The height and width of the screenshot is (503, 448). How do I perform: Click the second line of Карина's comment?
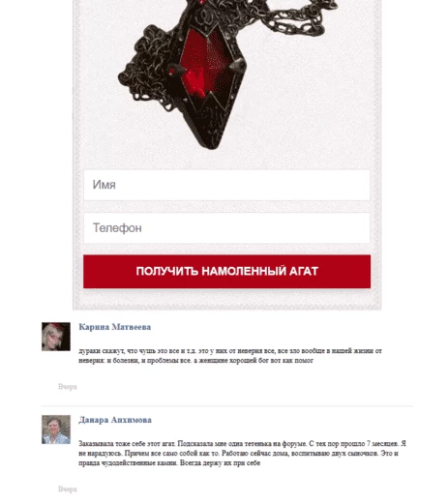pos(196,361)
